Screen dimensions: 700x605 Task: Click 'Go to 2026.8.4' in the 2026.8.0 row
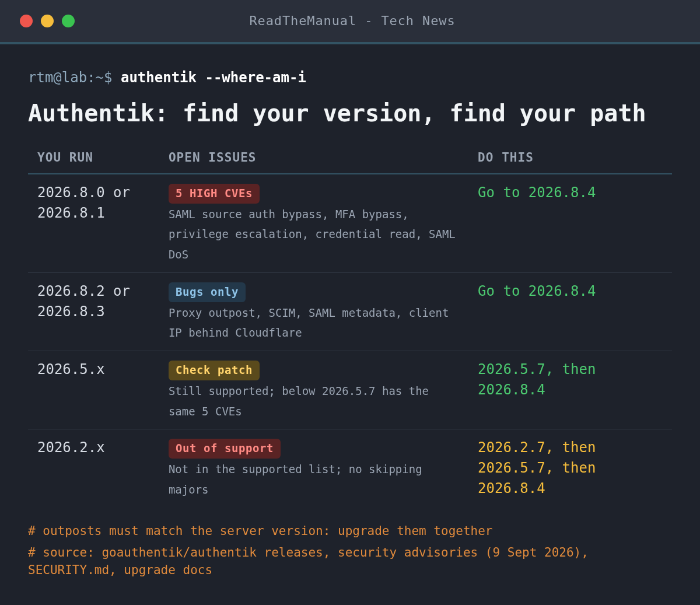537,193
